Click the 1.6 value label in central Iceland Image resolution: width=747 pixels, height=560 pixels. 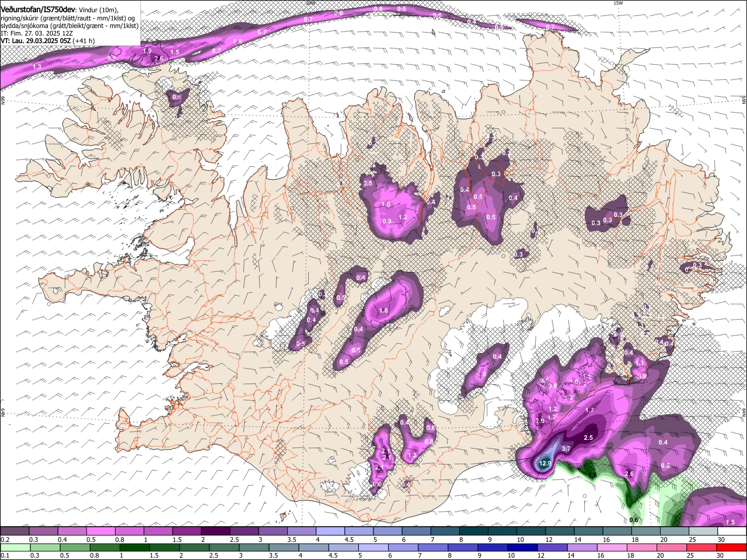click(x=383, y=311)
